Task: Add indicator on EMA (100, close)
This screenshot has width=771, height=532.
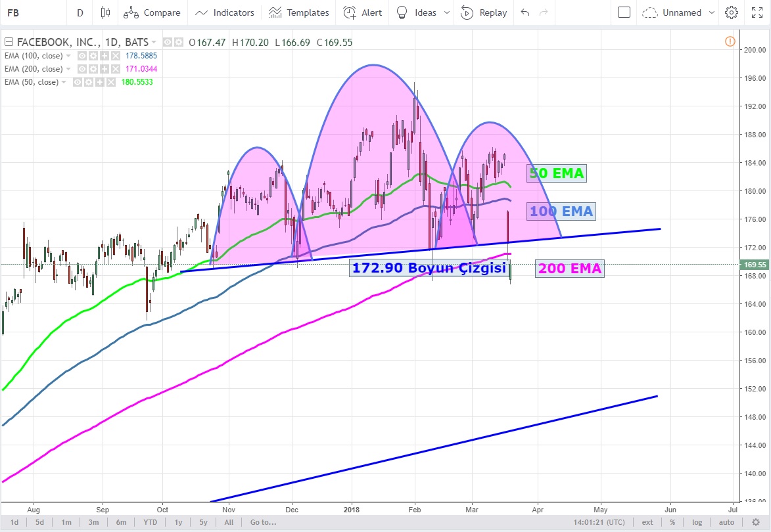Action: (x=105, y=56)
